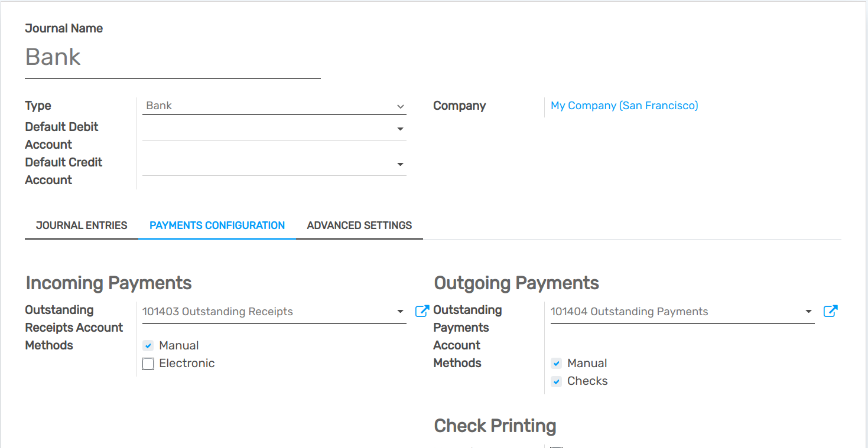Click the Default Debit Account input field

tap(266, 129)
